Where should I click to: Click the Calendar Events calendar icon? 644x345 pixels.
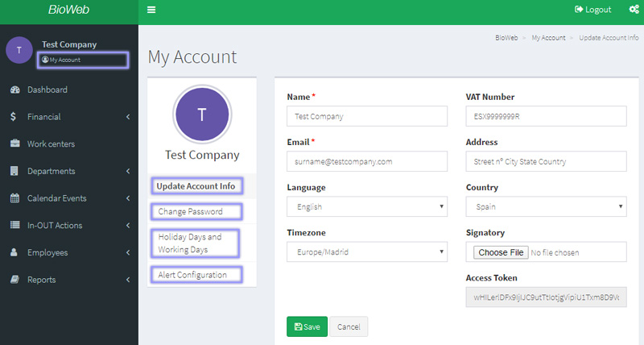click(14, 198)
